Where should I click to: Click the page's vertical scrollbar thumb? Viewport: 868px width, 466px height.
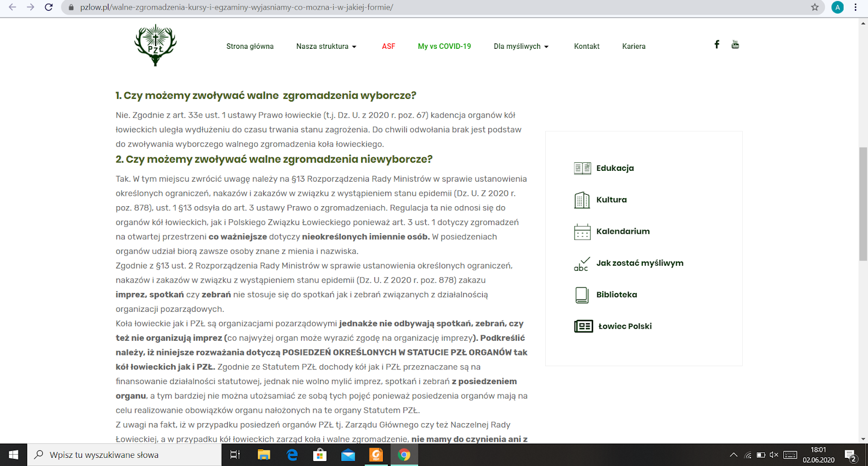pyautogui.click(x=863, y=204)
